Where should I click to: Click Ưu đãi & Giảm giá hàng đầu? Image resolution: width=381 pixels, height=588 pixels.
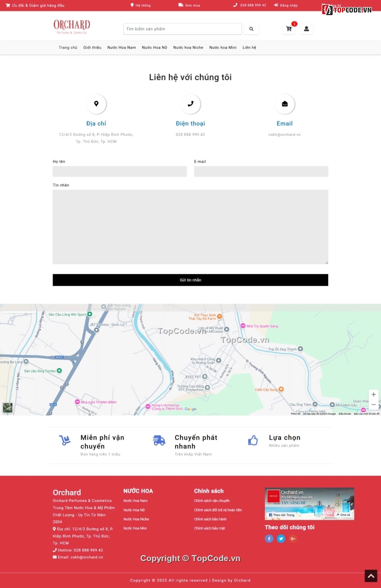[x=35, y=5]
